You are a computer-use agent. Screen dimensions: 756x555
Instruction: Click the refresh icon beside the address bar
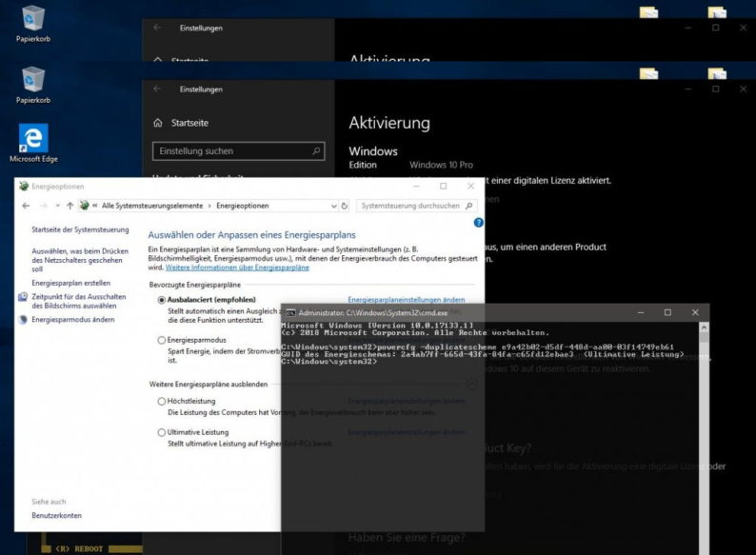344,206
